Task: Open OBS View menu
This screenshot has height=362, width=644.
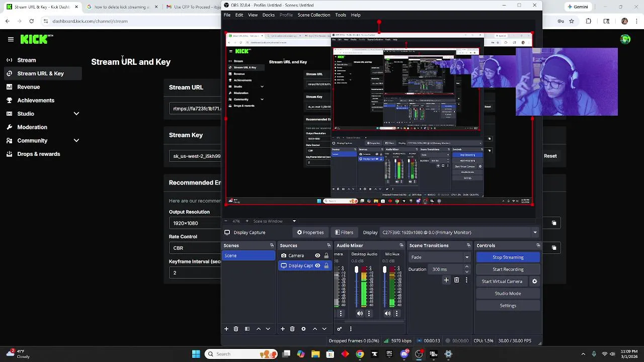Action: tap(253, 15)
